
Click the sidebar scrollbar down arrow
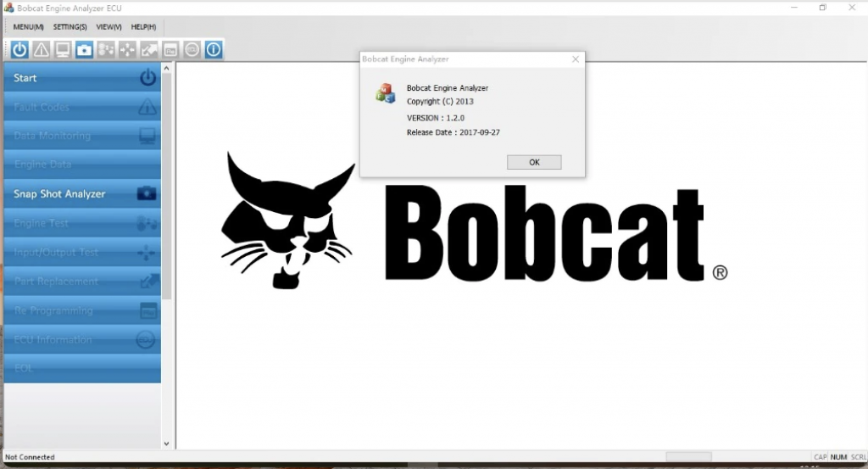(x=167, y=444)
